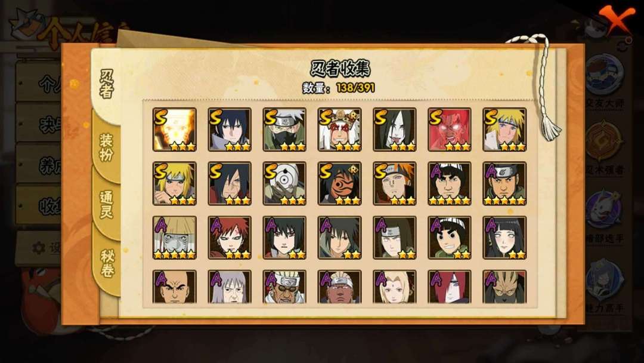Choose red-haired Gaara A-rank portrait
Screen dimensions: 644x363
pos(230,238)
